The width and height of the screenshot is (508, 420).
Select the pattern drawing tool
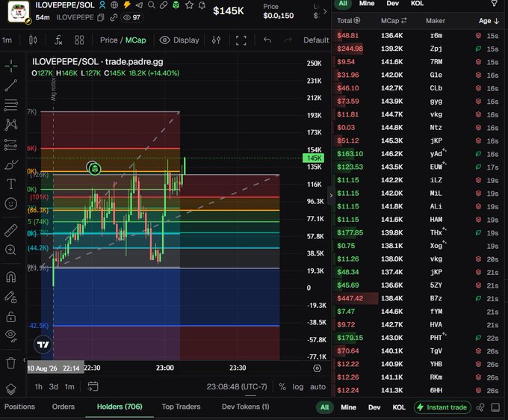pos(11,125)
